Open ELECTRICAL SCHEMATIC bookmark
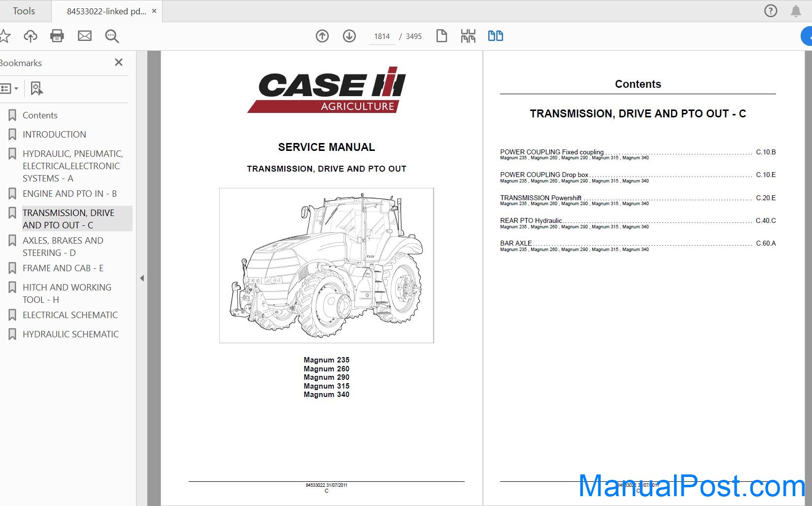 [x=70, y=315]
